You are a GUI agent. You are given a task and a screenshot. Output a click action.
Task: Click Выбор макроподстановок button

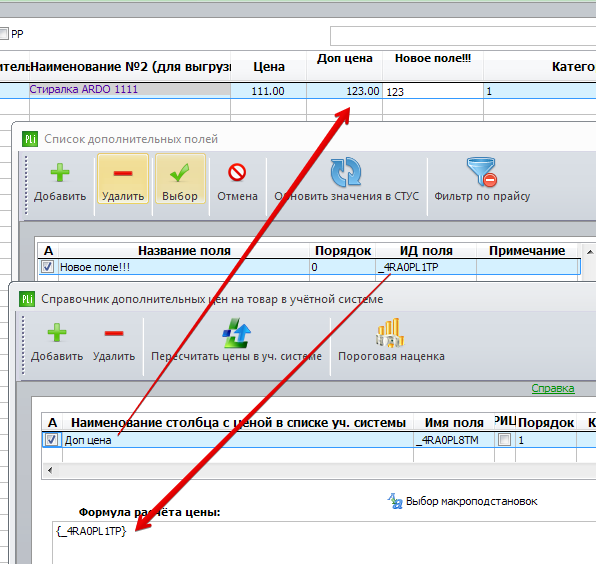click(462, 501)
